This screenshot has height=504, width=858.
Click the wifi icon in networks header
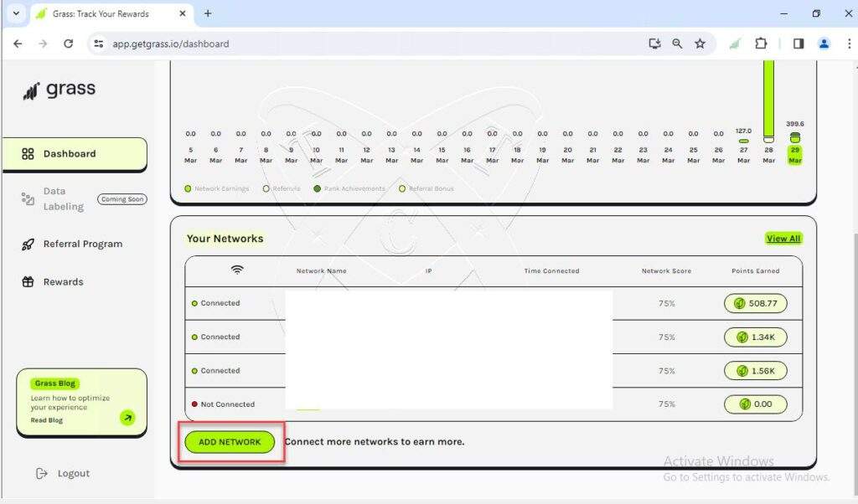(237, 270)
